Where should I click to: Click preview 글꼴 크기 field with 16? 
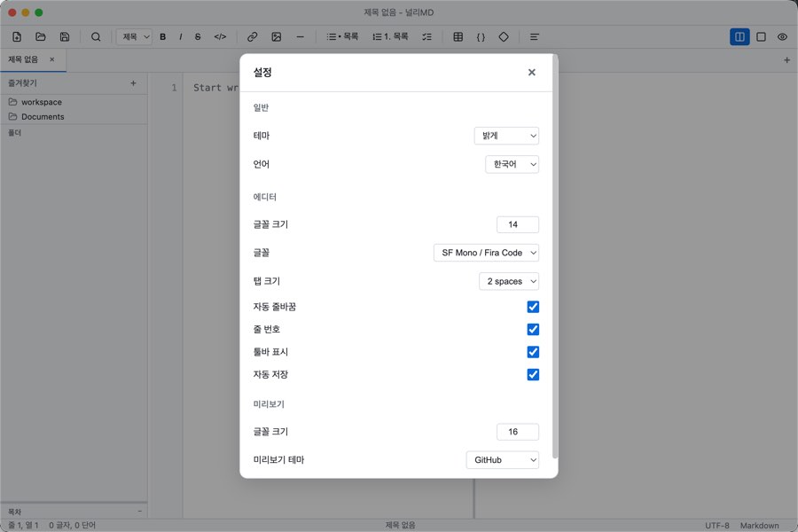[518, 432]
